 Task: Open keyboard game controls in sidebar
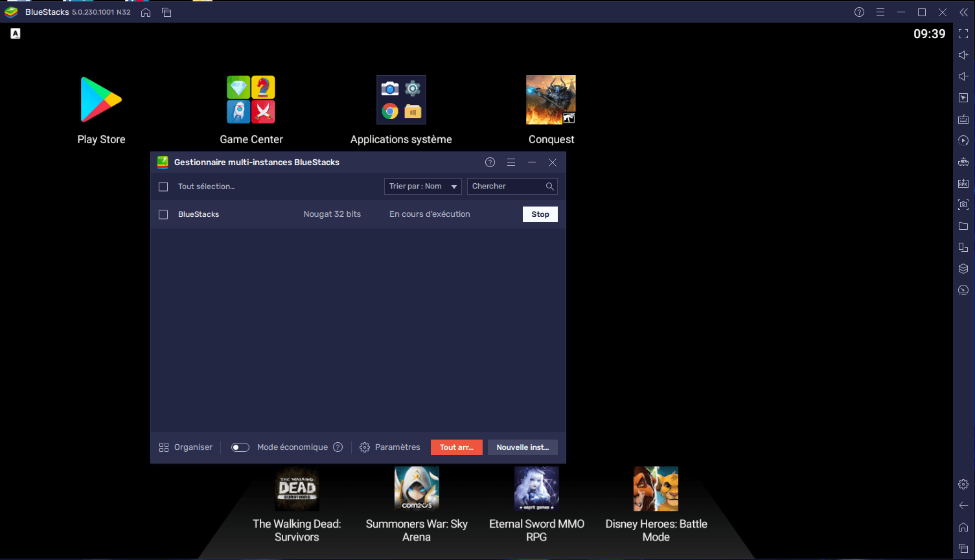pyautogui.click(x=963, y=119)
